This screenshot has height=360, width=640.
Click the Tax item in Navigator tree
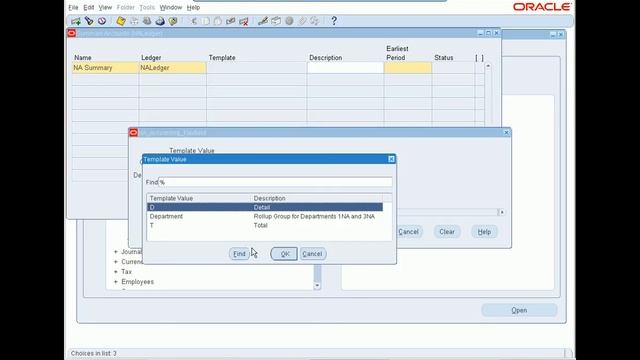click(x=127, y=272)
